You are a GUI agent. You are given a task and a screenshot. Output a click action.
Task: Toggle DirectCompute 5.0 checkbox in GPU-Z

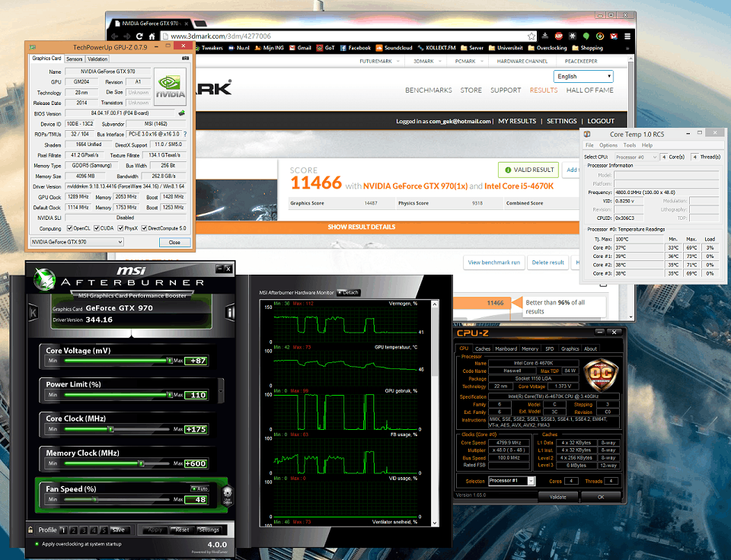tap(145, 228)
